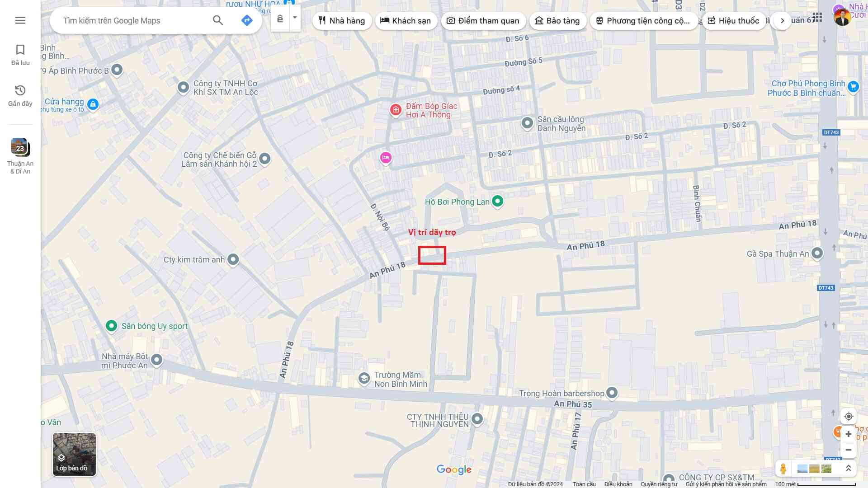
Task: Open the Điều khoản footer link
Action: 618,484
